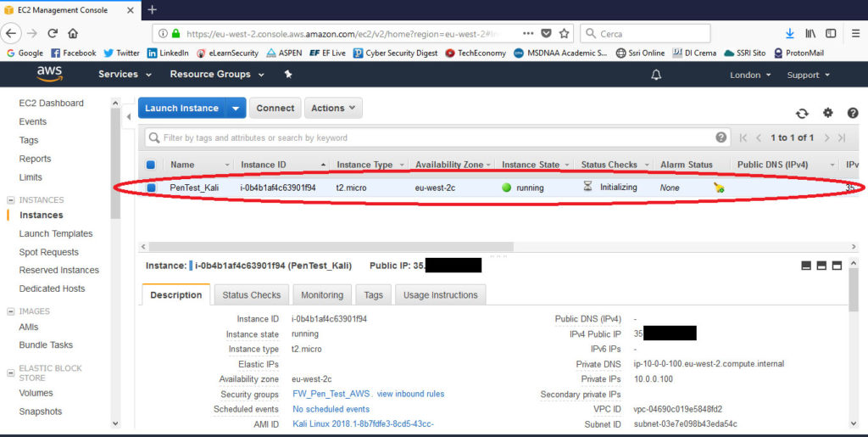Set details pane to split view icon
Image resolution: width=868 pixels, height=437 pixels.
pos(821,266)
